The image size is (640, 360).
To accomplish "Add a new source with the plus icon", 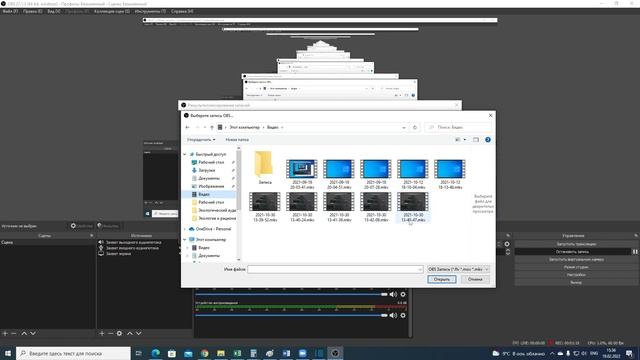I will point(102,333).
